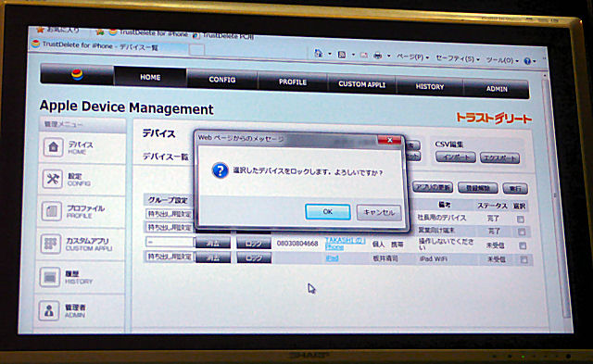Click the CSV import (インポート) button
Viewport: 593px width, 364px height.
(456, 157)
